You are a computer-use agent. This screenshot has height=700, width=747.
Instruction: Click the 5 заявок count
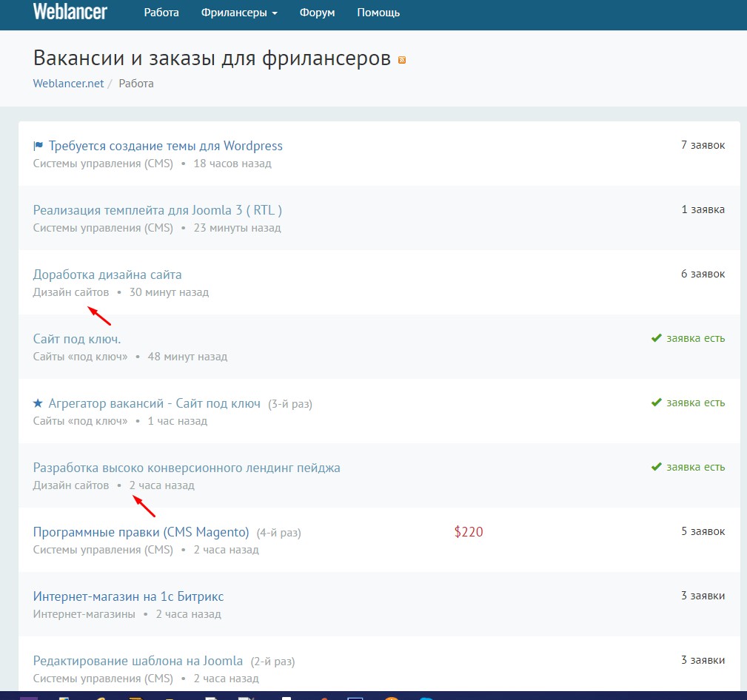point(703,531)
